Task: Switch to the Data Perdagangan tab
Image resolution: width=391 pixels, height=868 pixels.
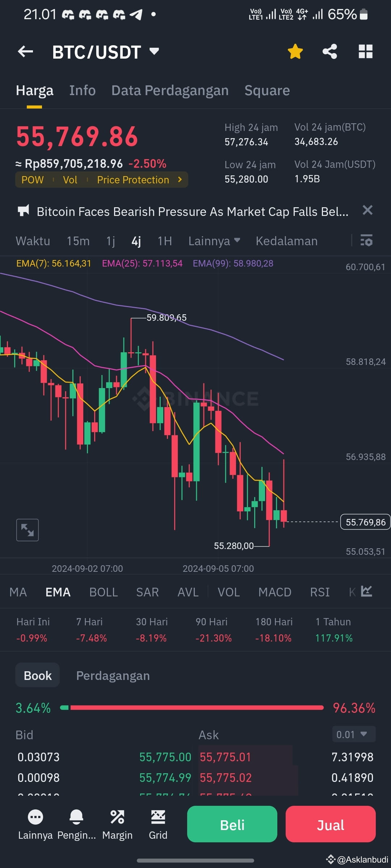Action: [x=170, y=90]
